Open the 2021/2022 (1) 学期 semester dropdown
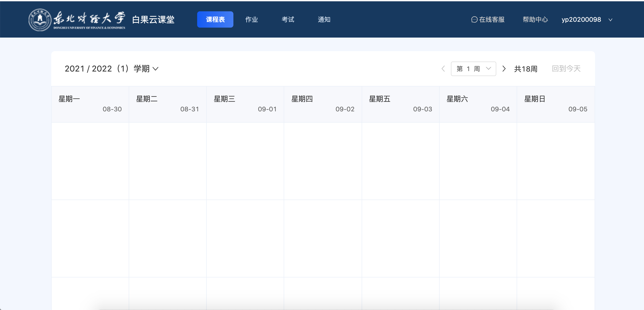Viewport: 644px width, 310px height. tap(111, 69)
